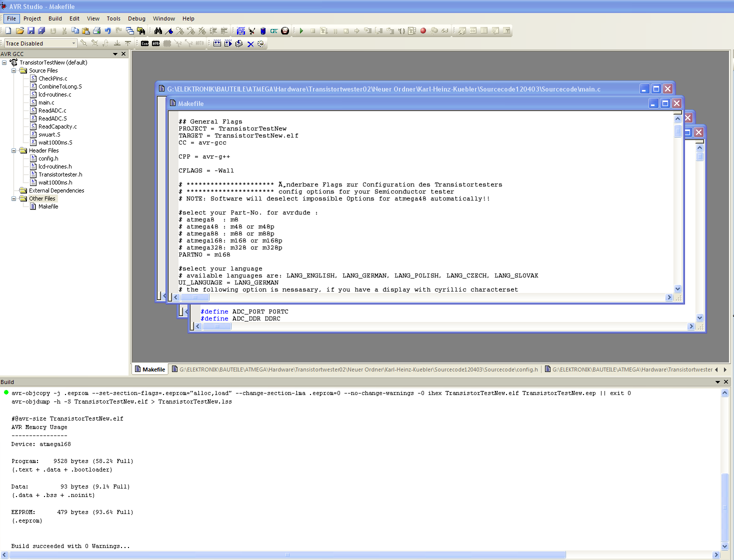The height and width of the screenshot is (560, 734).
Task: Click the Build output horizontal scrollbar
Action: point(287,554)
